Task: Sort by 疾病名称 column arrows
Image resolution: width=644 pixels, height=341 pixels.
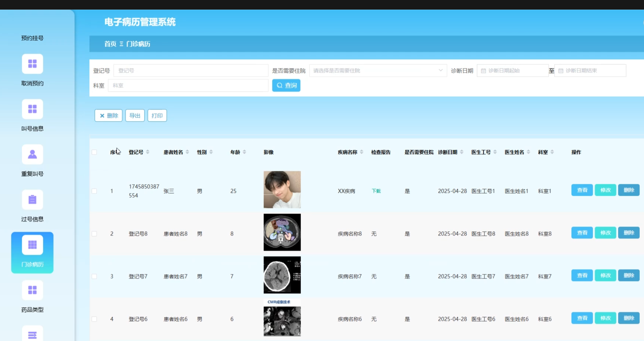Action: tap(362, 152)
